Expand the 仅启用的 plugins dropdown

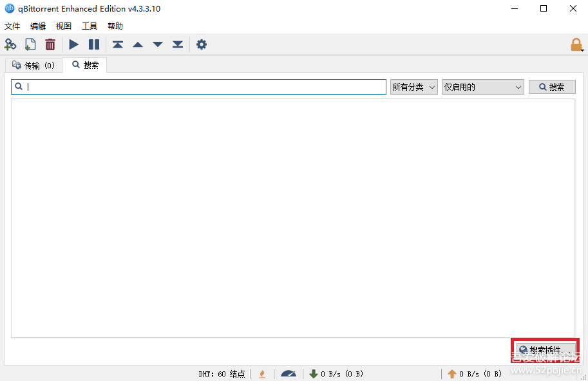click(x=482, y=87)
